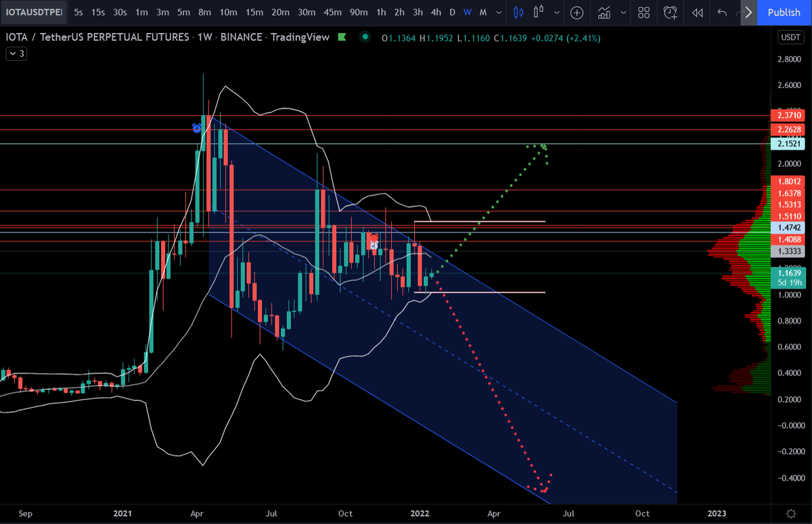Image resolution: width=812 pixels, height=524 pixels.
Task: Select the candlestick chart style icon
Action: 519,12
